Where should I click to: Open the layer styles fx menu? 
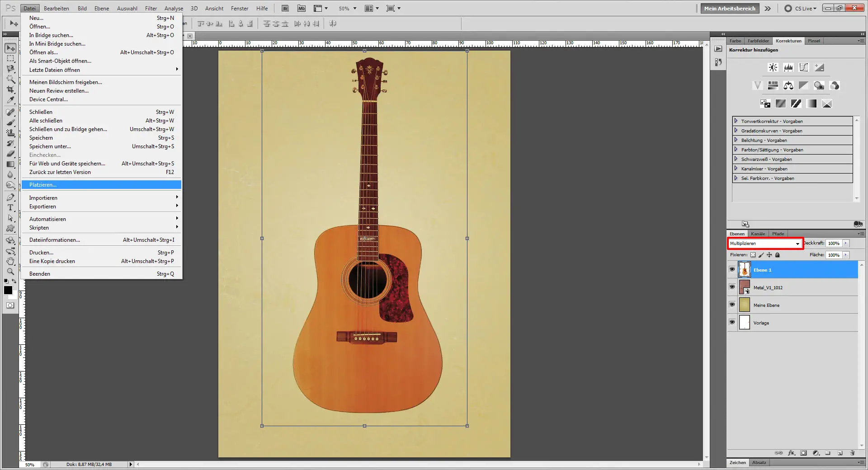click(x=792, y=453)
